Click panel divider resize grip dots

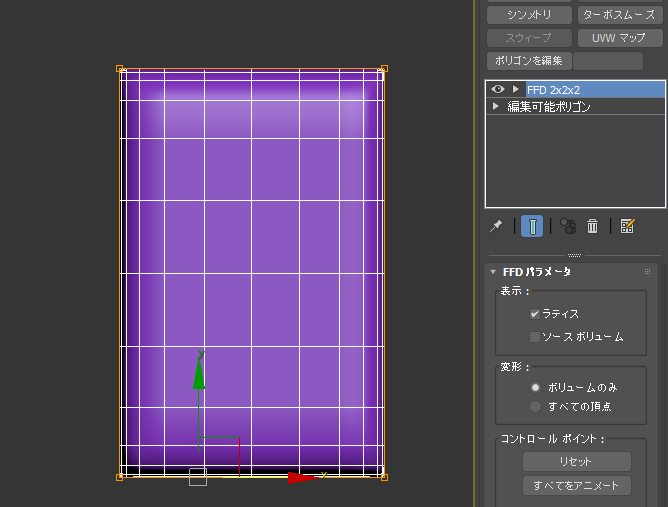click(x=574, y=256)
